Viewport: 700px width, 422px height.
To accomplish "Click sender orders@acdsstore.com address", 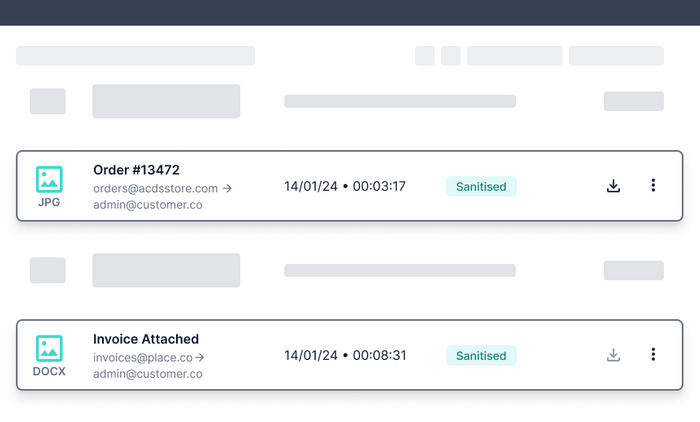I will pos(155,188).
